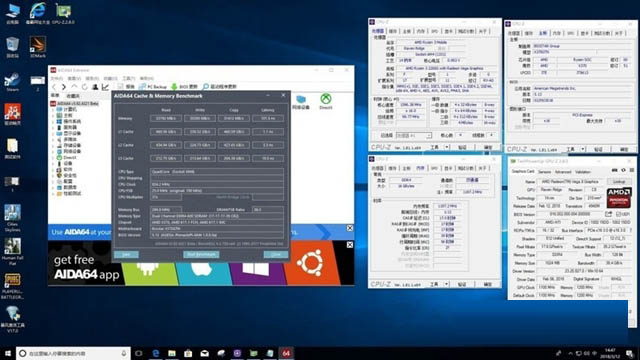The width and height of the screenshot is (640, 360).
Task: Click the GPU-Z BIOS export share icon
Action: tap(609, 214)
